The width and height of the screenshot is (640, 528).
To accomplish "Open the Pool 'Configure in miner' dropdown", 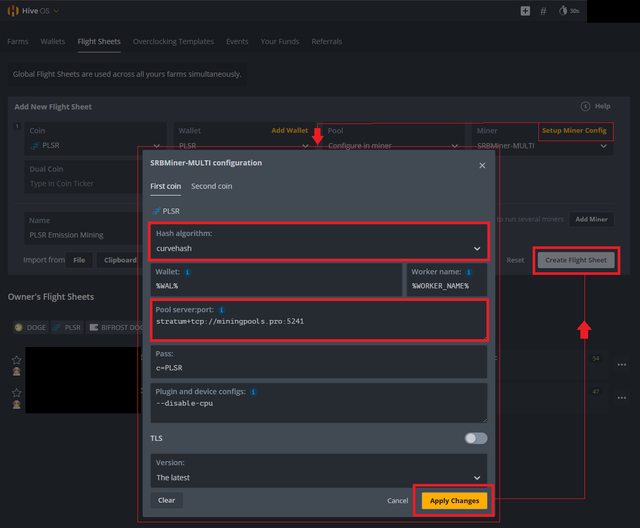I will pyautogui.click(x=393, y=139).
